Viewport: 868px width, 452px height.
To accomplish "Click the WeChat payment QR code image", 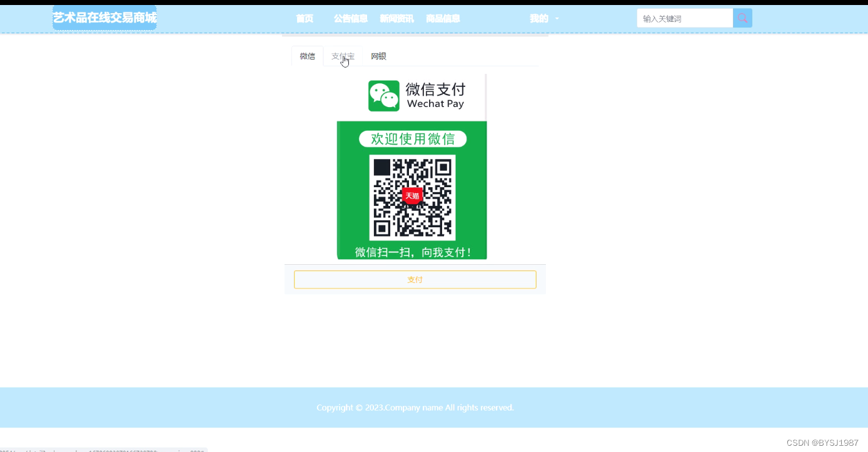I will [x=412, y=198].
